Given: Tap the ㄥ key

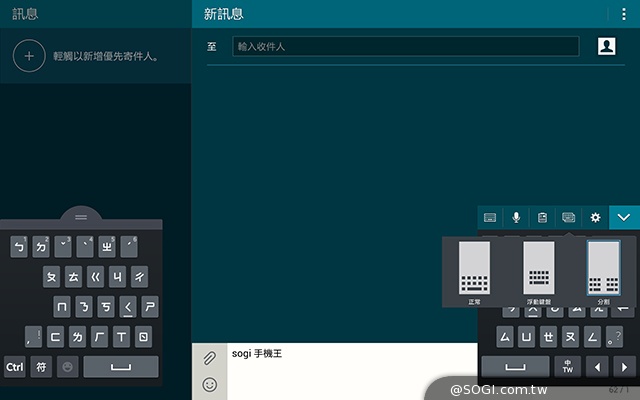Looking at the screenshot, I should coord(593,337).
